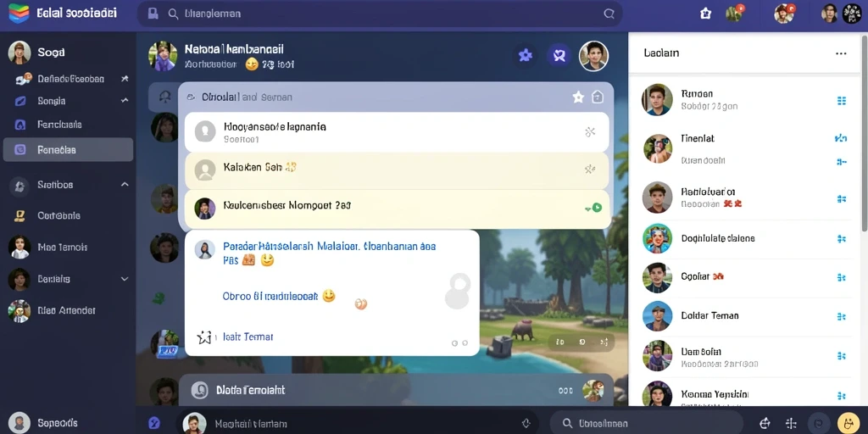Collapse the Sretibos section chevron

125,184
